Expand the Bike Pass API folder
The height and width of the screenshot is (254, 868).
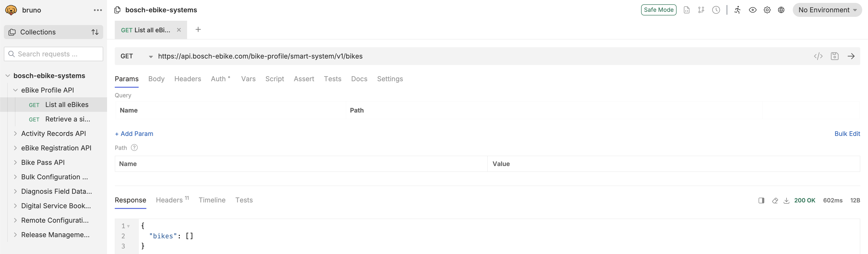point(15,162)
